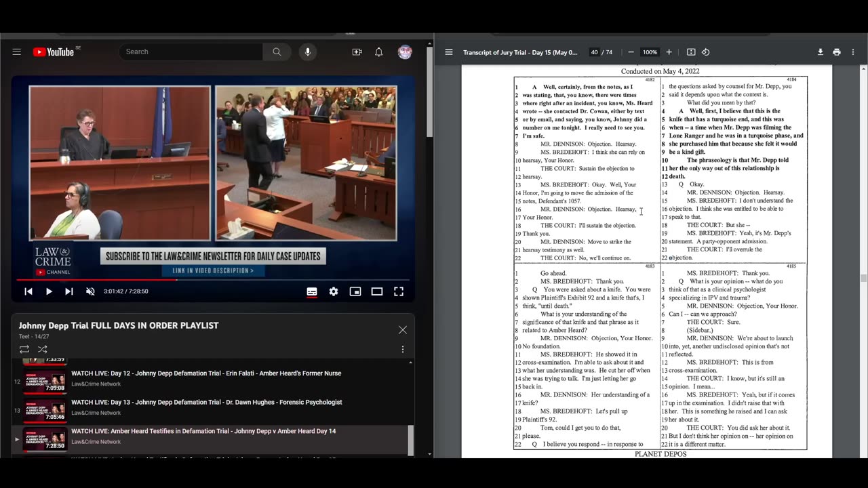The width and height of the screenshot is (868, 488).
Task: Click transcript page number 4185
Action: tap(792, 266)
